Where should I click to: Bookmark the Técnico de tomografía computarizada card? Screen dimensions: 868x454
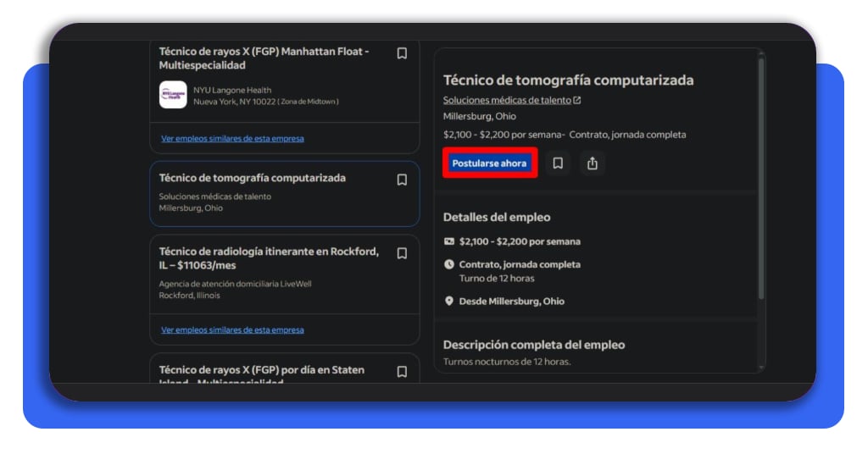(402, 180)
